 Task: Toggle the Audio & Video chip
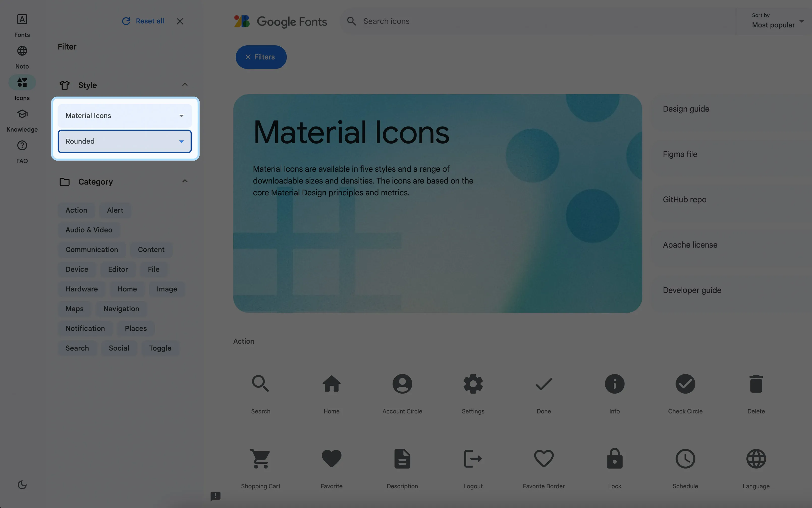click(89, 230)
